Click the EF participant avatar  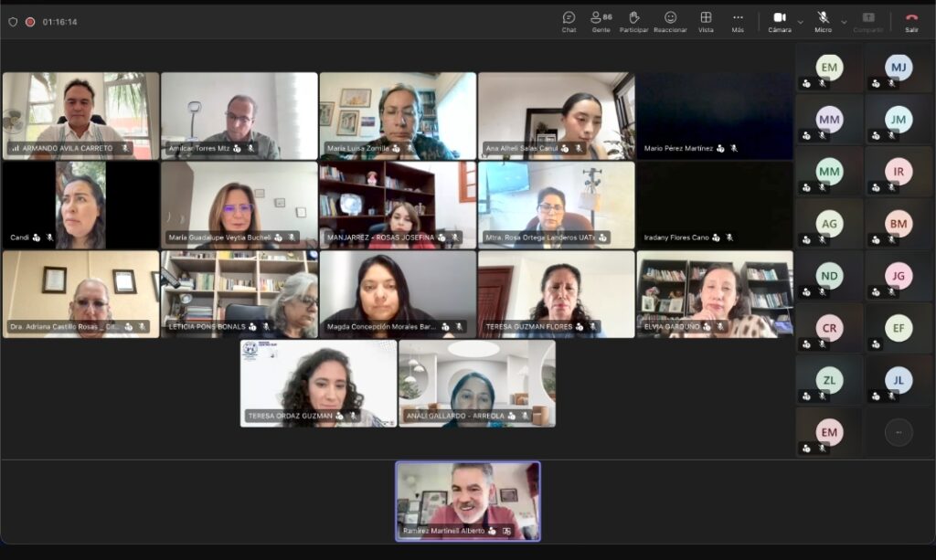click(x=899, y=328)
